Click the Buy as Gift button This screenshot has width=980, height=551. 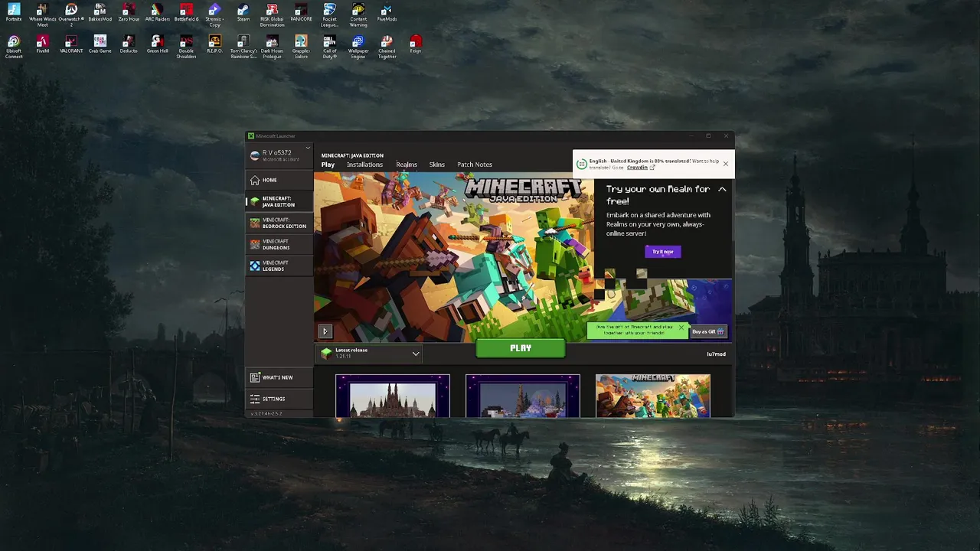coord(708,331)
